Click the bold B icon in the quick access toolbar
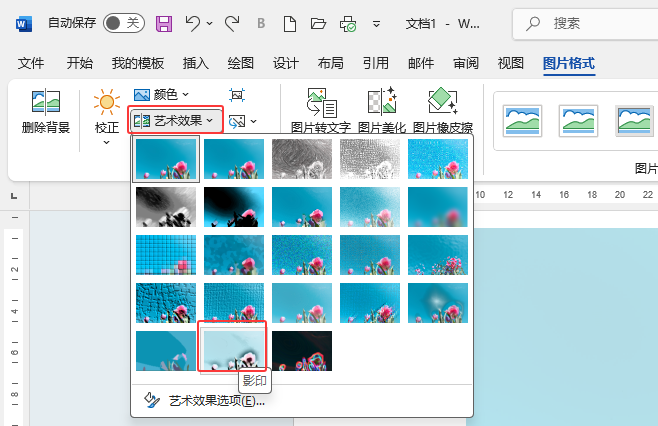This screenshot has width=658, height=426. [x=261, y=24]
